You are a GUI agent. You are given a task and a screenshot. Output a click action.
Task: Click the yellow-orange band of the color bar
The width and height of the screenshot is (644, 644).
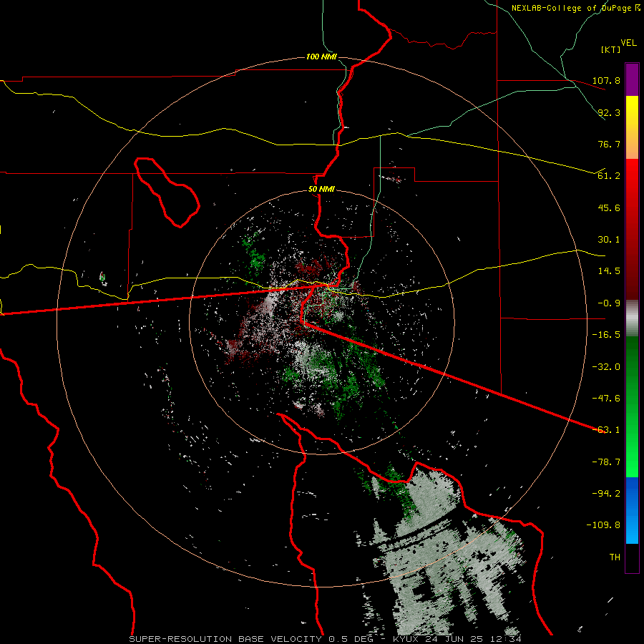coord(632,127)
